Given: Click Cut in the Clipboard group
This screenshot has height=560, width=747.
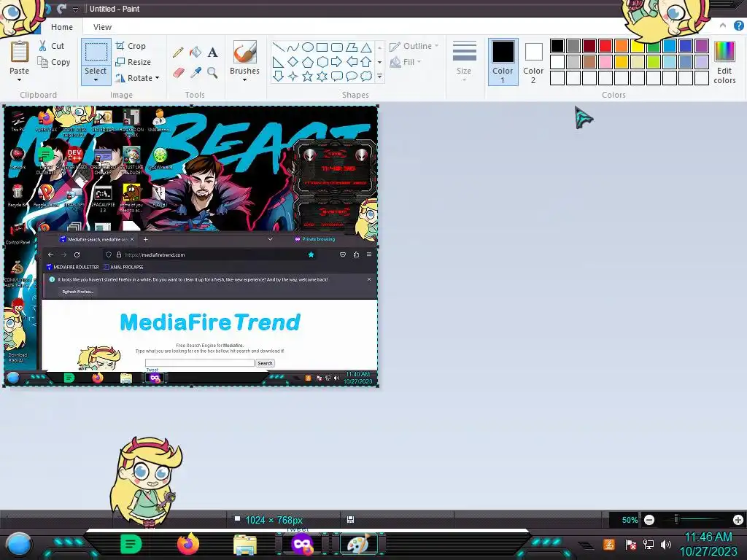Looking at the screenshot, I should click(x=52, y=46).
